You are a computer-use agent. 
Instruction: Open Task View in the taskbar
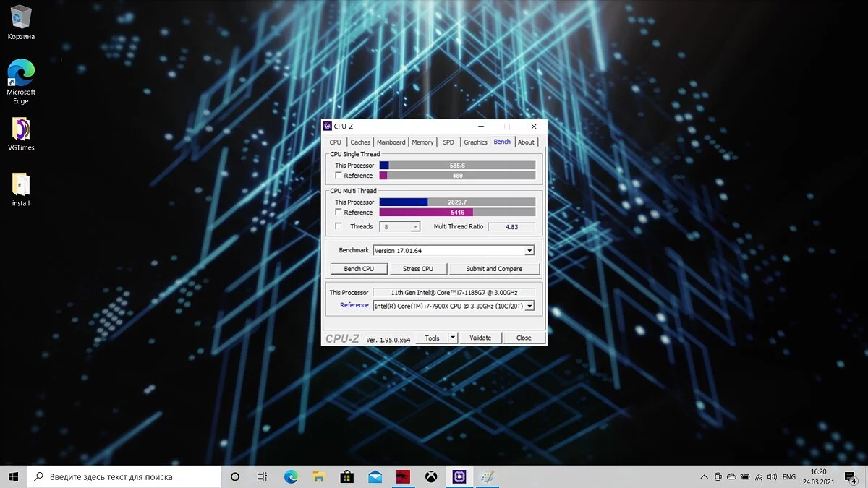tap(263, 477)
